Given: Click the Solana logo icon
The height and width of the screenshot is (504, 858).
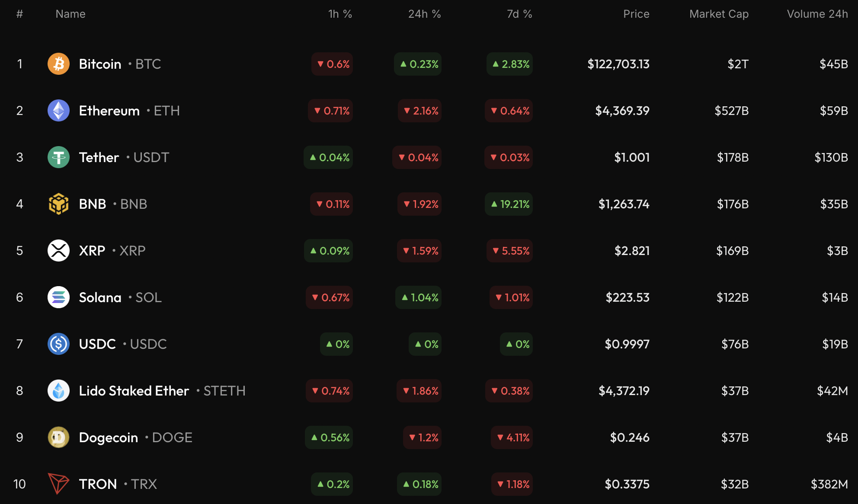Looking at the screenshot, I should click(x=58, y=297).
